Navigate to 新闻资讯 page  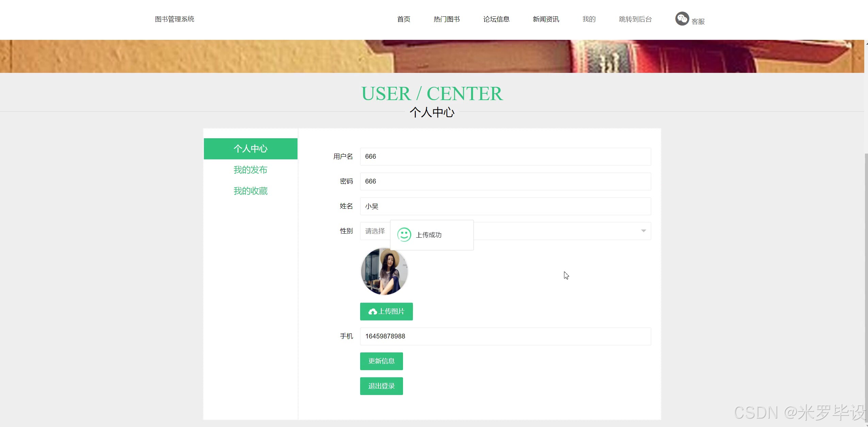546,19
